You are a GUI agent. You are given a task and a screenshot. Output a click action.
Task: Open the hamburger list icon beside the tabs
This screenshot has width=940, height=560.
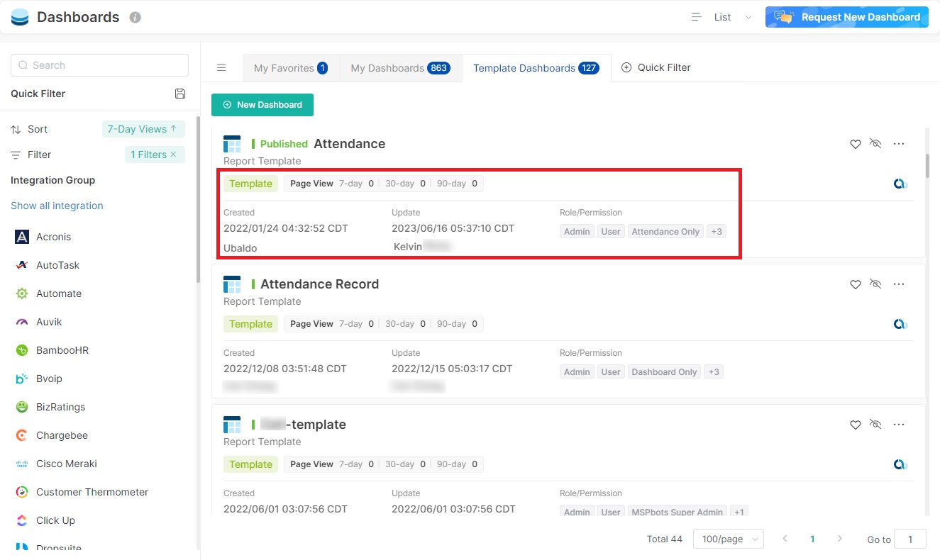[x=221, y=67]
